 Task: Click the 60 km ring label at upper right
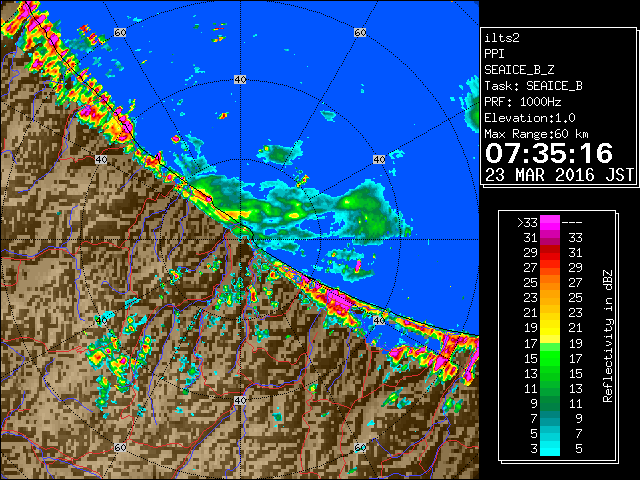pos(360,32)
